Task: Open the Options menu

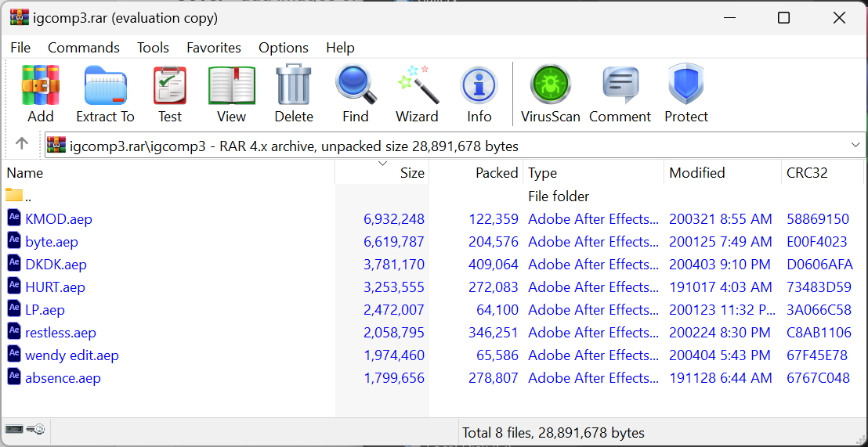Action: pyautogui.click(x=284, y=48)
